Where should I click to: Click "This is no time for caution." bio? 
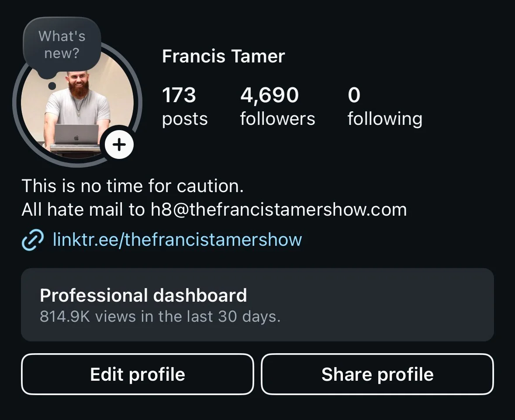click(x=132, y=186)
